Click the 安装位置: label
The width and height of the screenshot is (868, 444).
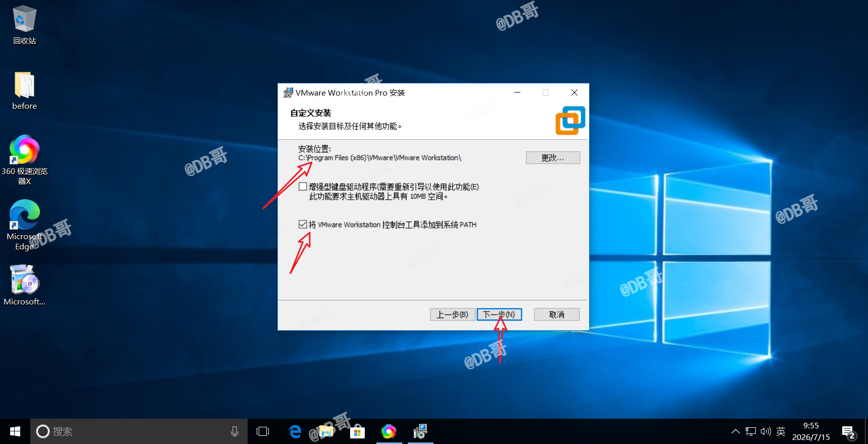315,149
